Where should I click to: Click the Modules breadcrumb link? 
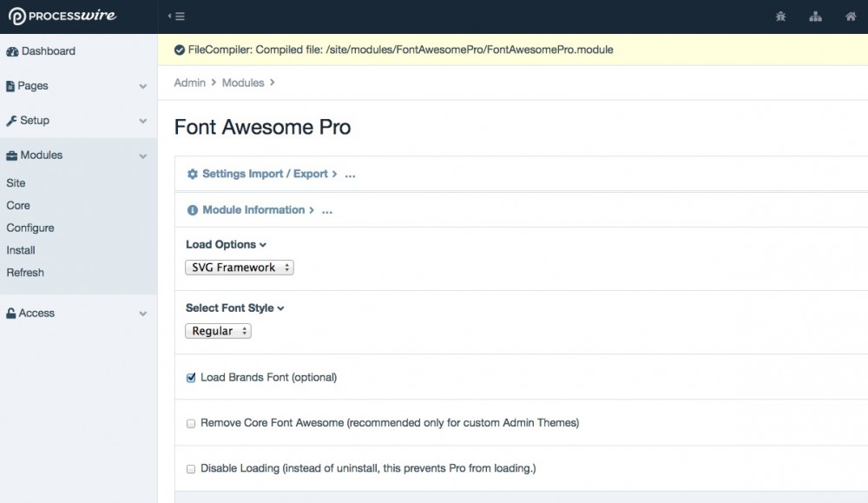click(x=243, y=83)
